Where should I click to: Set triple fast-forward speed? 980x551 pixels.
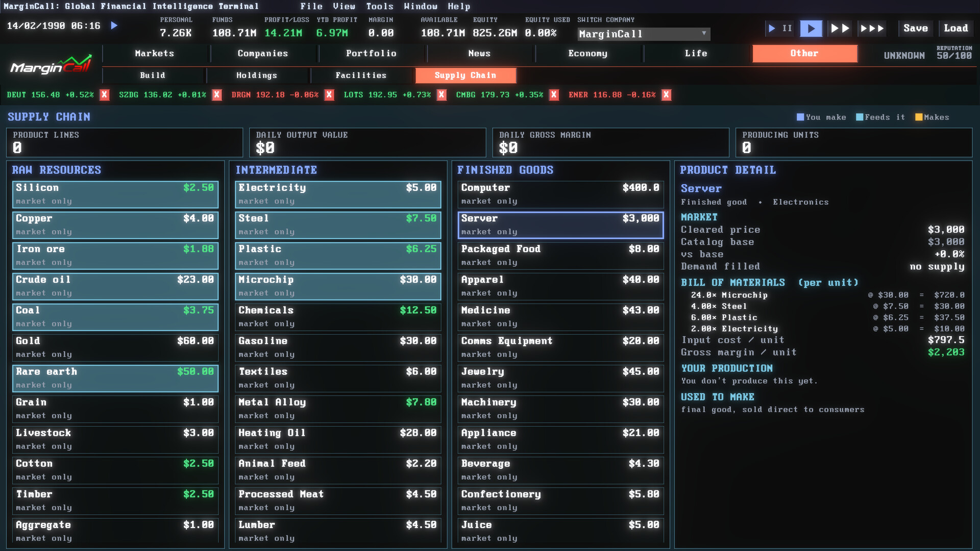point(872,29)
